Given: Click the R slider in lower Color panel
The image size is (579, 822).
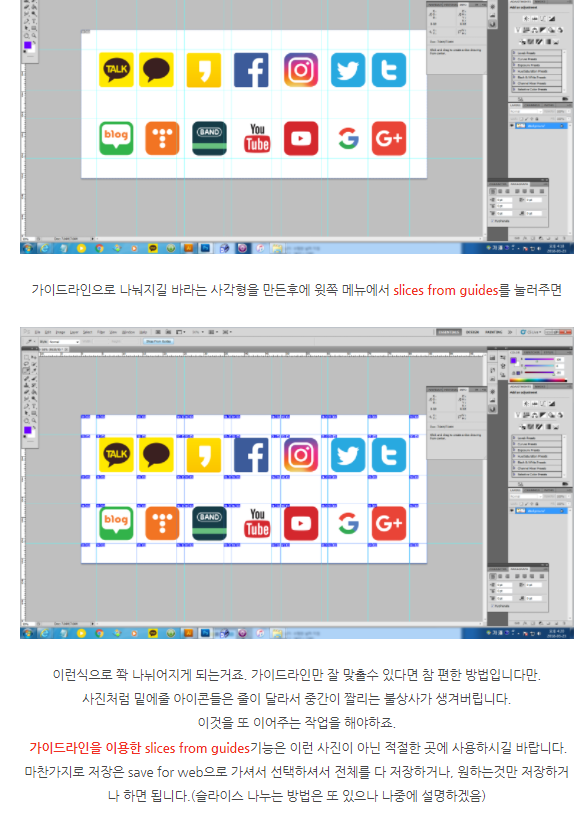Looking at the screenshot, I should click(539, 359).
